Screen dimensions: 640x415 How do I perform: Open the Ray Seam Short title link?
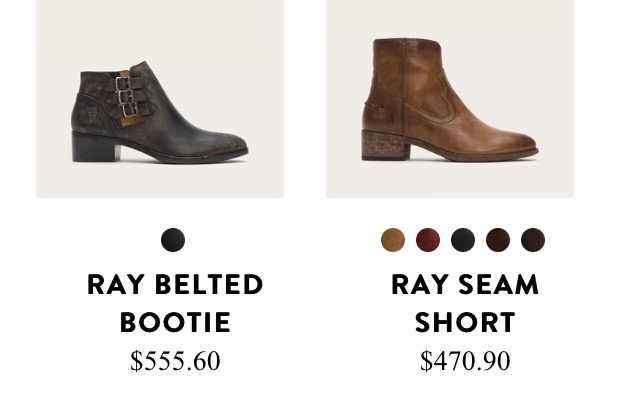click(465, 303)
